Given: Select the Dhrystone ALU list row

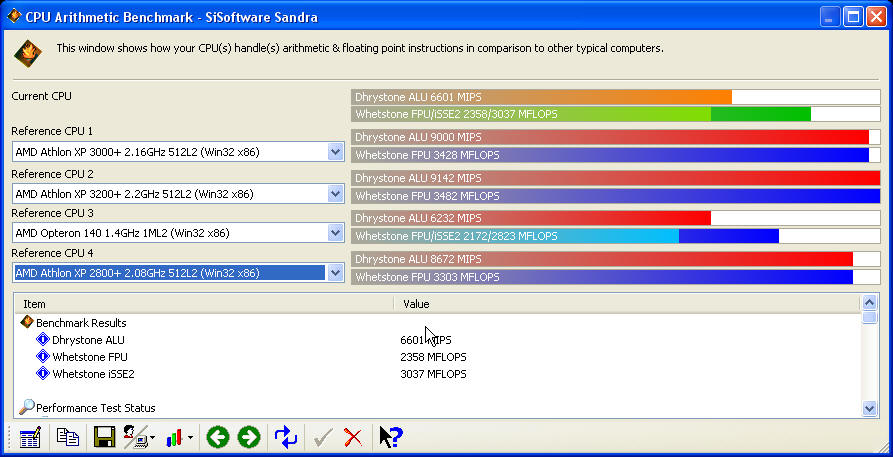Looking at the screenshot, I should [437, 340].
